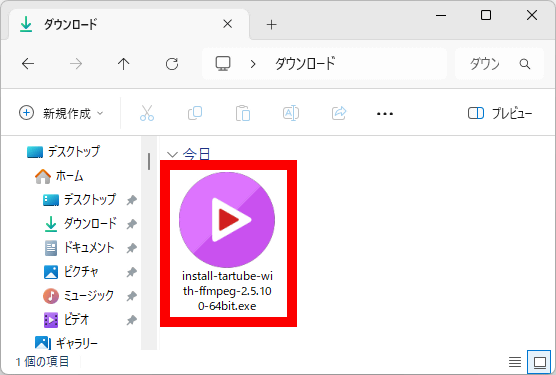This screenshot has height=375, width=556.
Task: Click ダウンロード in the address bar
Action: click(305, 64)
